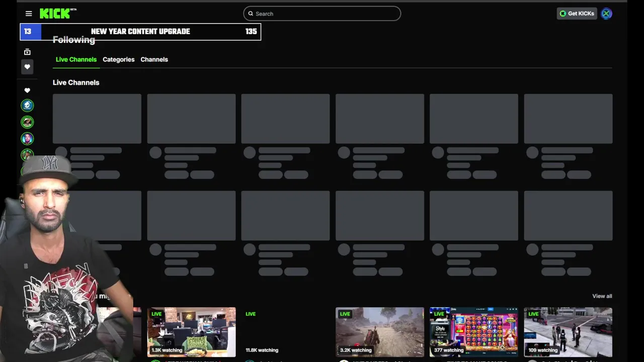Viewport: 644px width, 362px height.
Task: Select the highlighted following heart icon
Action: 27,67
